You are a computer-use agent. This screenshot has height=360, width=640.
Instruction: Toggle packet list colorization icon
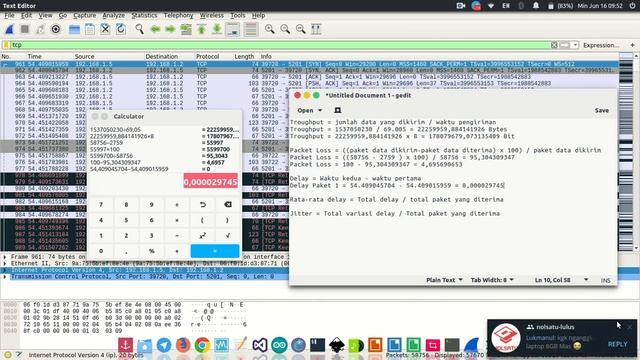click(251, 29)
